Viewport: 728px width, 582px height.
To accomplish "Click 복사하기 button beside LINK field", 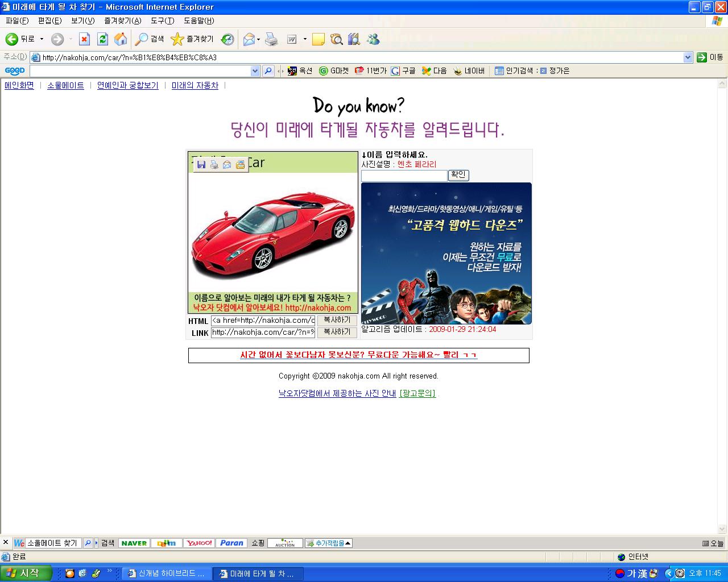I will click(x=337, y=332).
